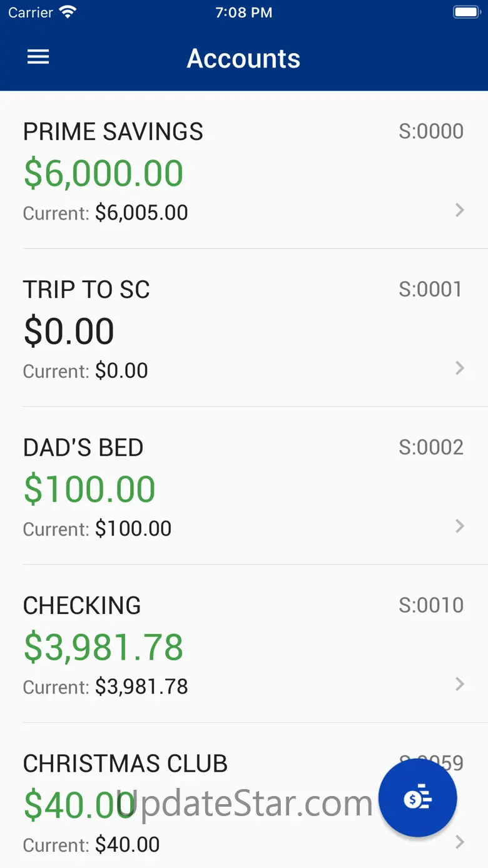Tap the 7:08 PM clock
This screenshot has width=488, height=868.
coord(243,13)
